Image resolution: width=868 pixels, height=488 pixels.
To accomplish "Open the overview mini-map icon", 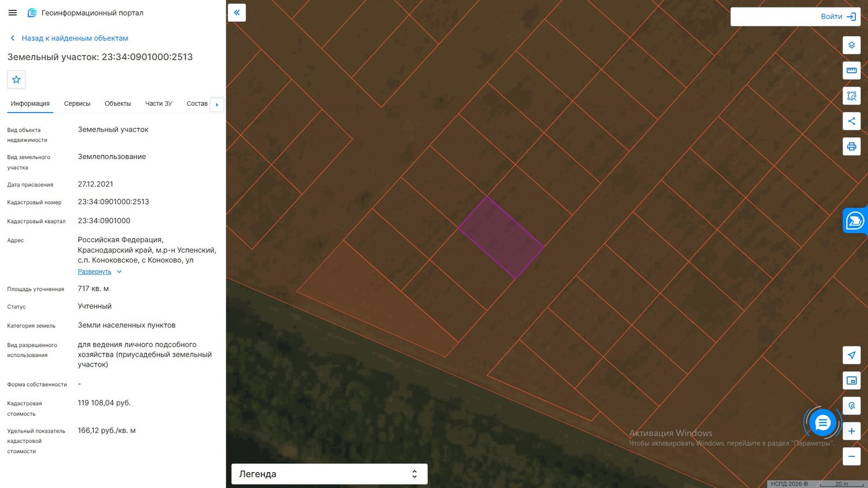I will tap(851, 380).
